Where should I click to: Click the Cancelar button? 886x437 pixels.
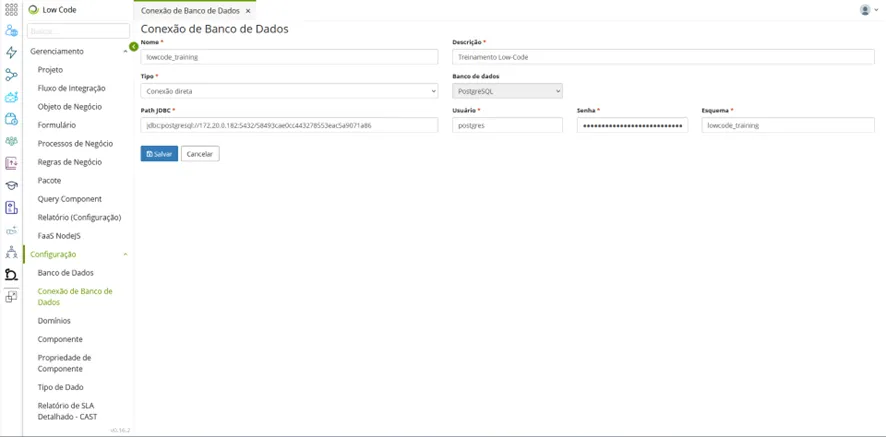pyautogui.click(x=200, y=154)
